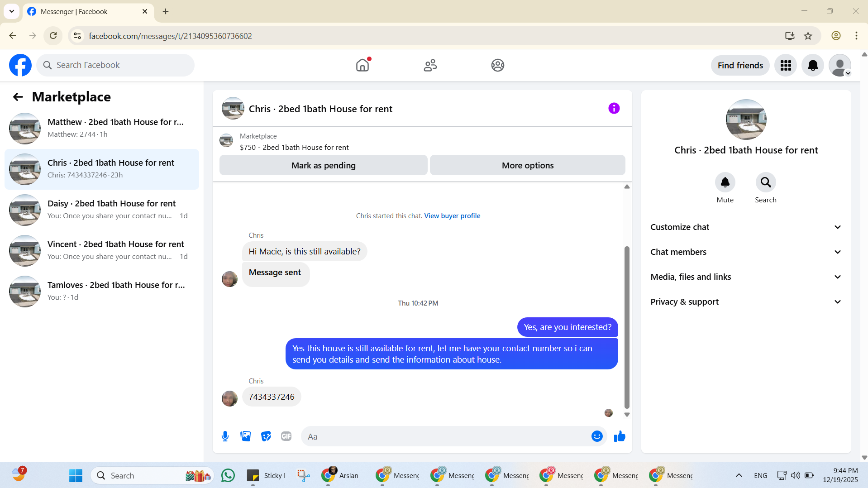This screenshot has height=488, width=868.
Task: Click the taskbar Search box
Action: (153, 475)
